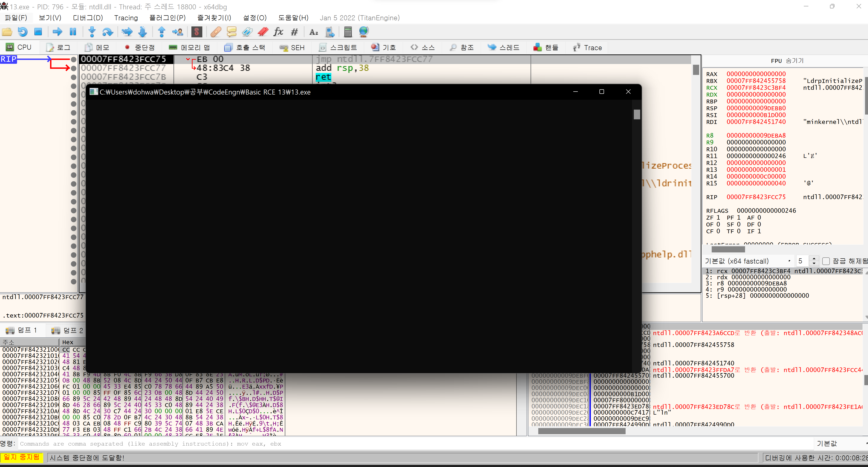Click the command input field
Viewport: 868px width, 467px height.
416,444
